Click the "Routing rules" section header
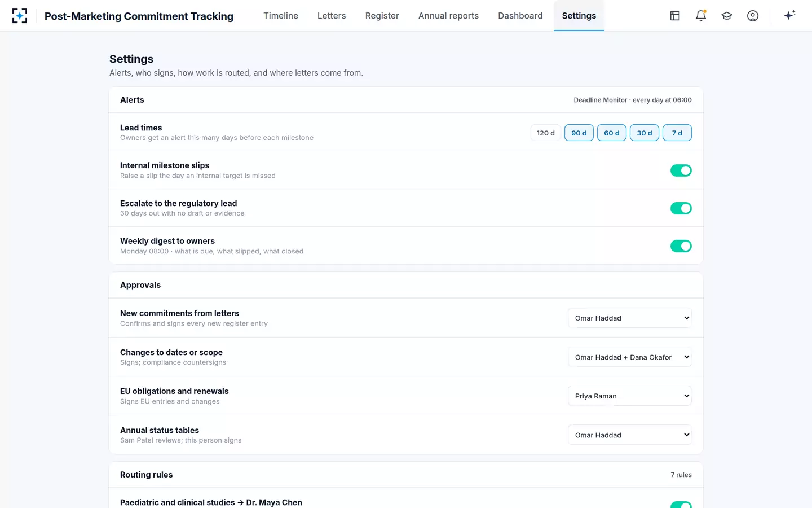 tap(147, 475)
